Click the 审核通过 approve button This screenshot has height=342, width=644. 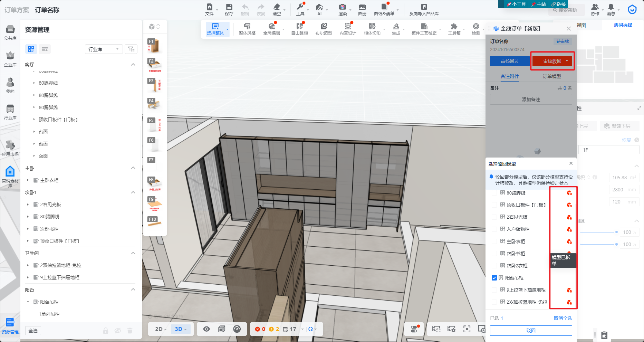coord(510,61)
